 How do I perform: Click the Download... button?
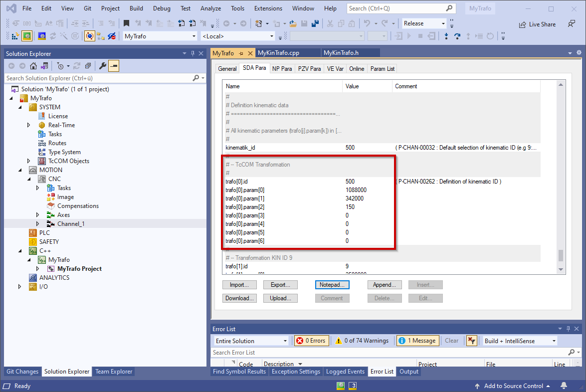pos(239,298)
